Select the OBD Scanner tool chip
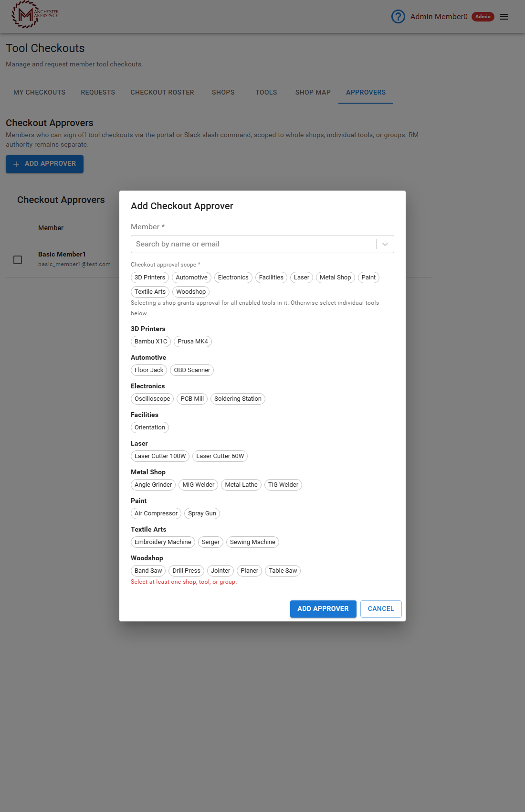Viewport: 525px width, 812px height. (192, 370)
